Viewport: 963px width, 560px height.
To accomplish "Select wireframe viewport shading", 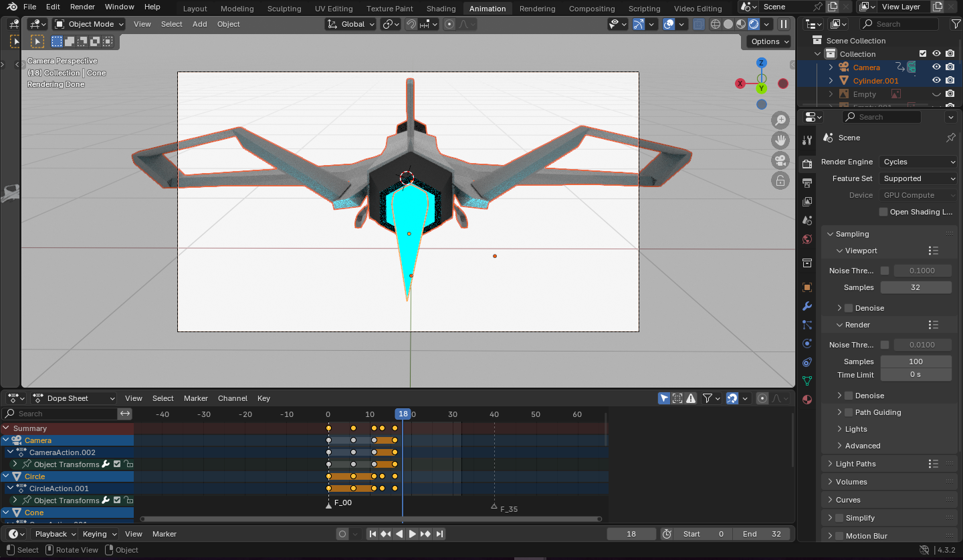I will coord(716,24).
